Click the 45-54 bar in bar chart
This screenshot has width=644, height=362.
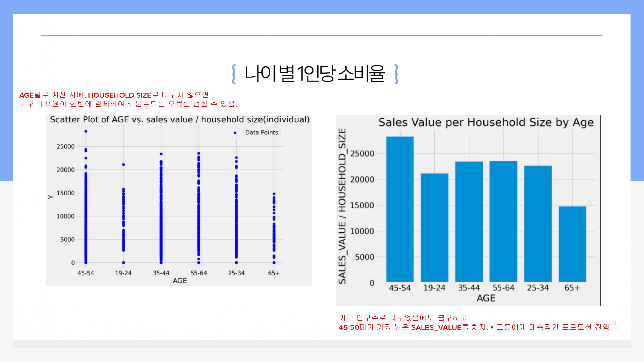coord(400,209)
